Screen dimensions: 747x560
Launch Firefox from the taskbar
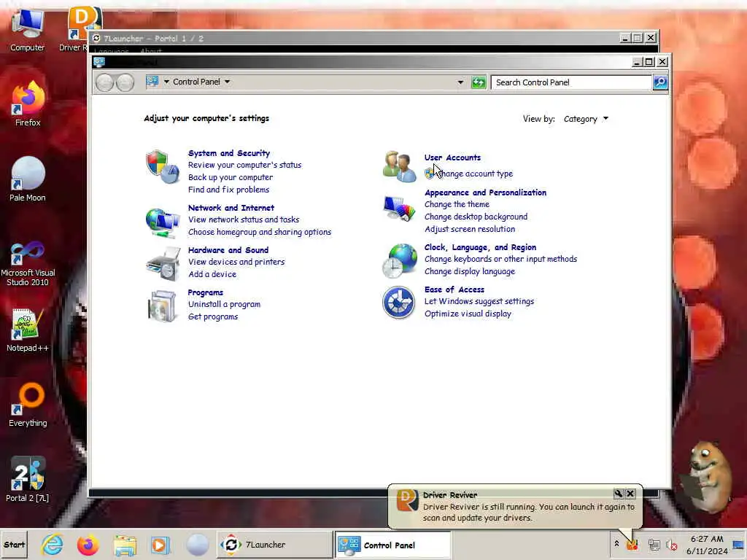pyautogui.click(x=88, y=545)
